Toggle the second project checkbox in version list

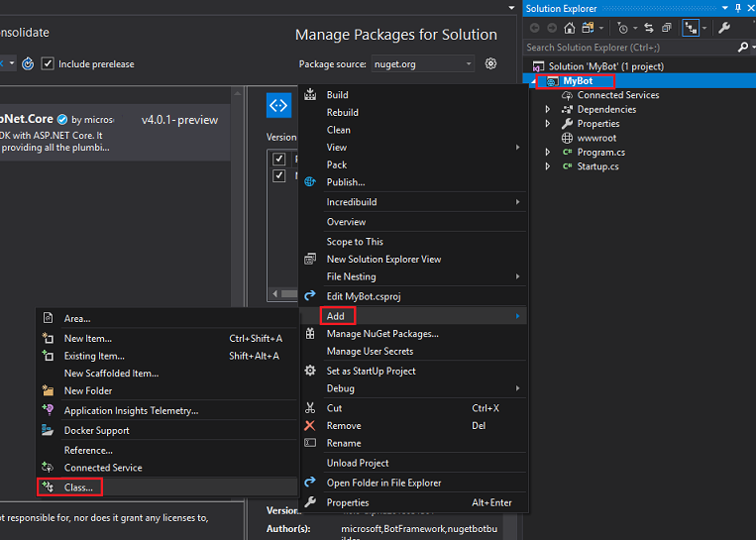coord(278,175)
